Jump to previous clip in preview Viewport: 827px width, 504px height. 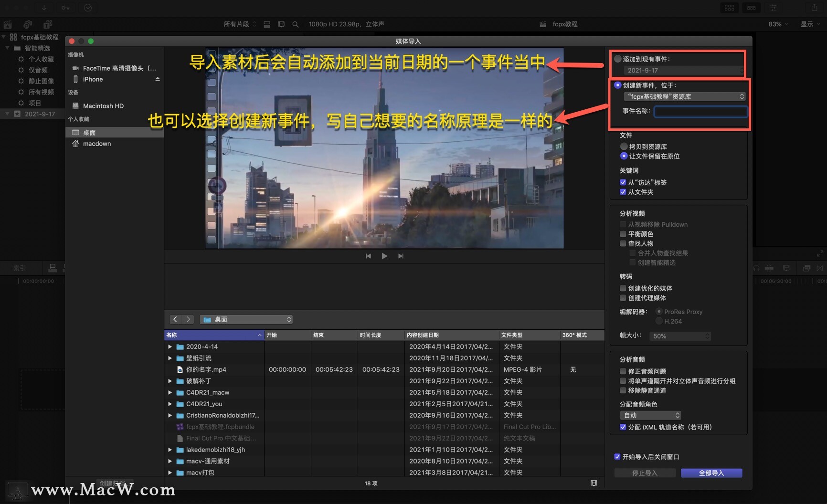[368, 256]
